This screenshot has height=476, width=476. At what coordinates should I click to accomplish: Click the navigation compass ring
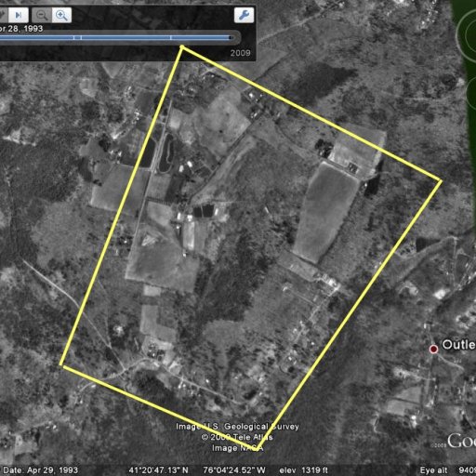click(467, 34)
